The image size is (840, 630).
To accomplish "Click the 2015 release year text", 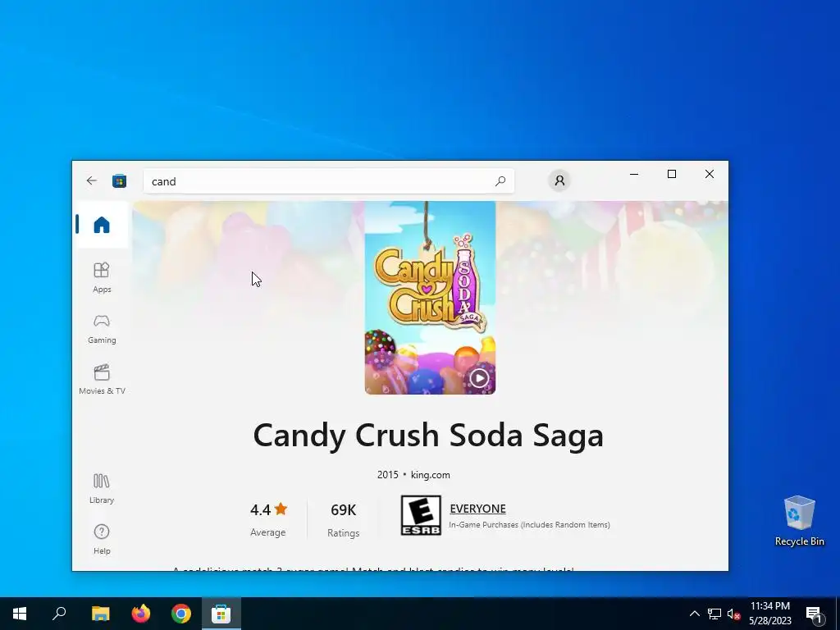I will (387, 475).
